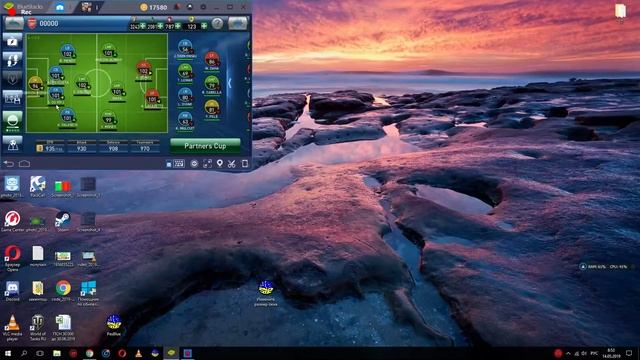Open BlueStacks account profile icon
The width and height of the screenshot is (640, 360).
pos(190,7)
